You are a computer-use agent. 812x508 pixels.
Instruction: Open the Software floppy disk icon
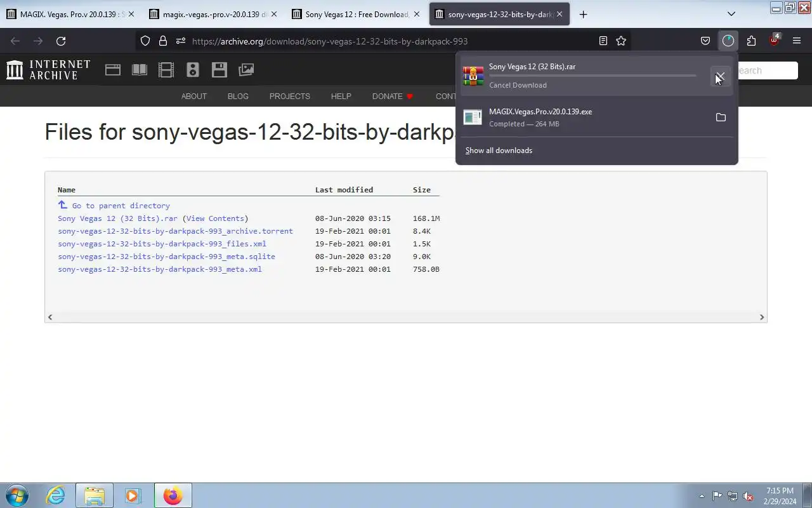click(219, 70)
